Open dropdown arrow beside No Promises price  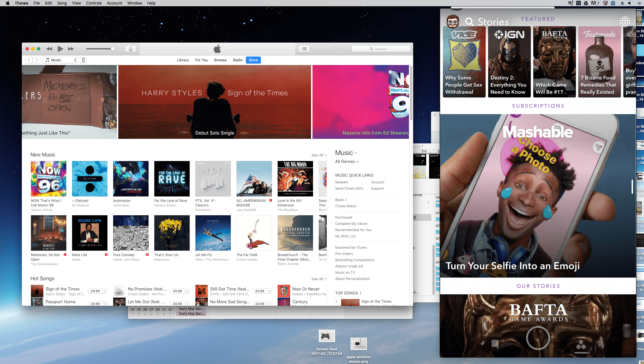point(187,291)
